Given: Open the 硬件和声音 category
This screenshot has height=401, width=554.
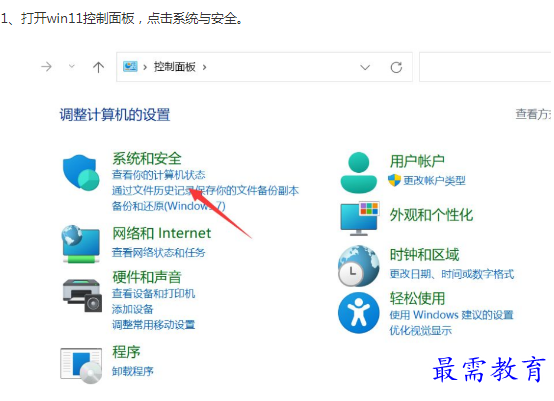Looking at the screenshot, I should [147, 277].
